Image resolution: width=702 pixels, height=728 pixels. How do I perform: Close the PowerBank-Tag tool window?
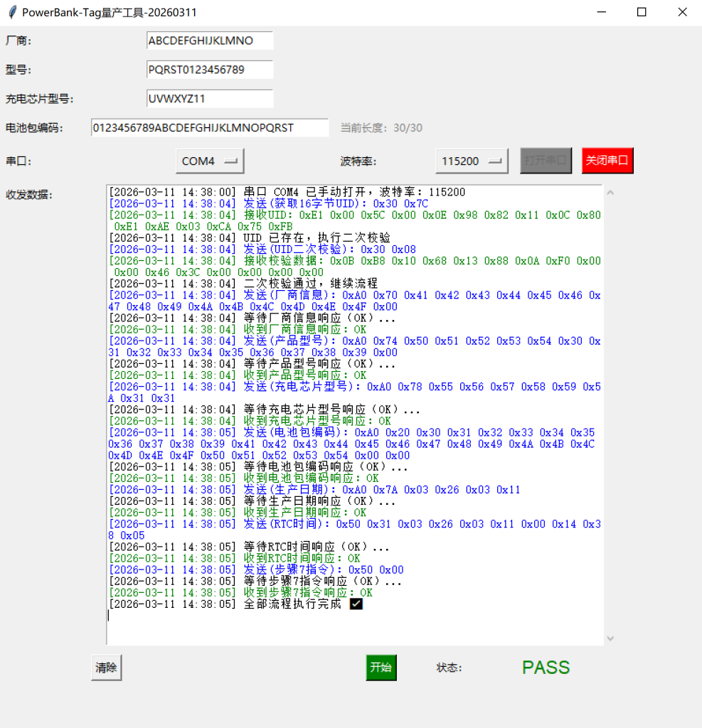click(682, 12)
